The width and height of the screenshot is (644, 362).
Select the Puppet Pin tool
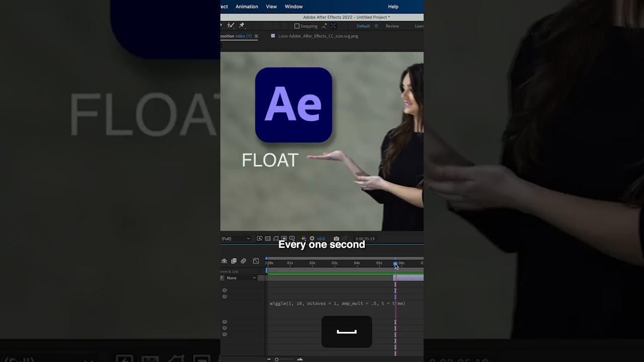pyautogui.click(x=242, y=26)
